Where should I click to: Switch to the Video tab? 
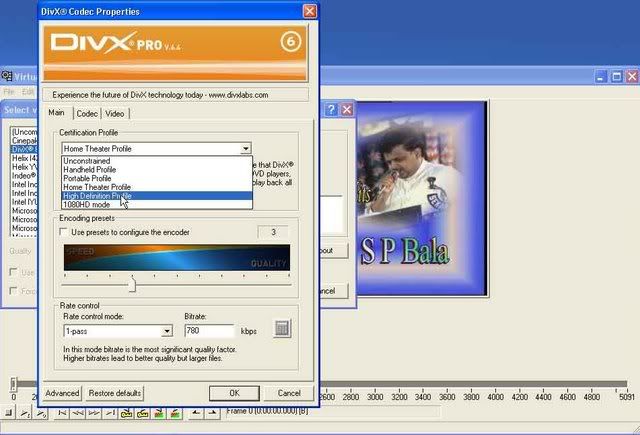(115, 114)
